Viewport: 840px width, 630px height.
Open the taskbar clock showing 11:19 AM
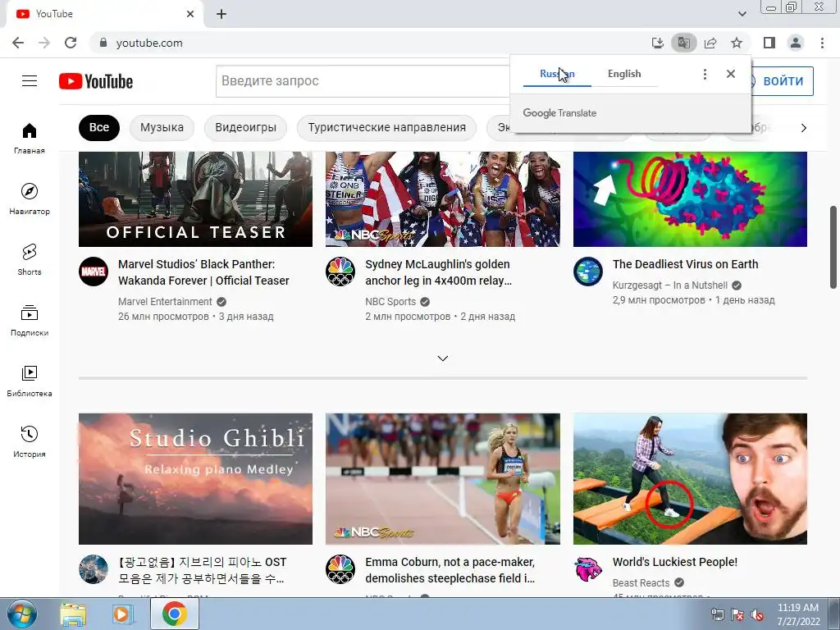798,614
